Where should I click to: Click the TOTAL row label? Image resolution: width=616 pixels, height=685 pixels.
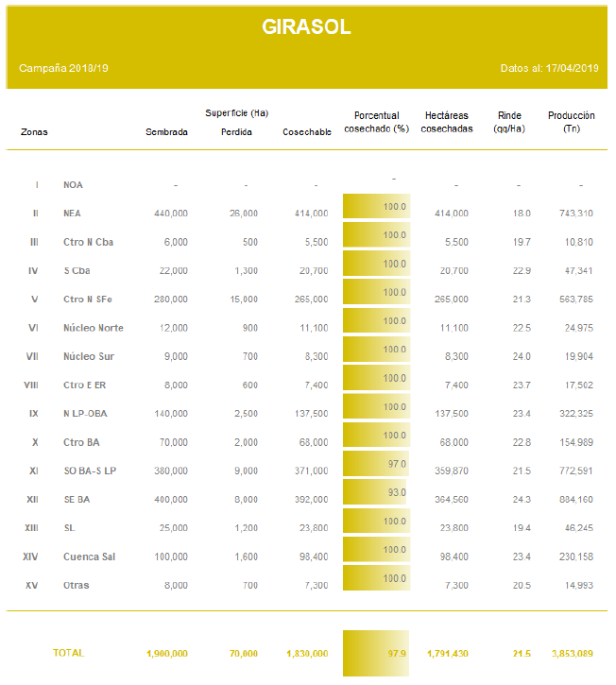[x=68, y=653]
